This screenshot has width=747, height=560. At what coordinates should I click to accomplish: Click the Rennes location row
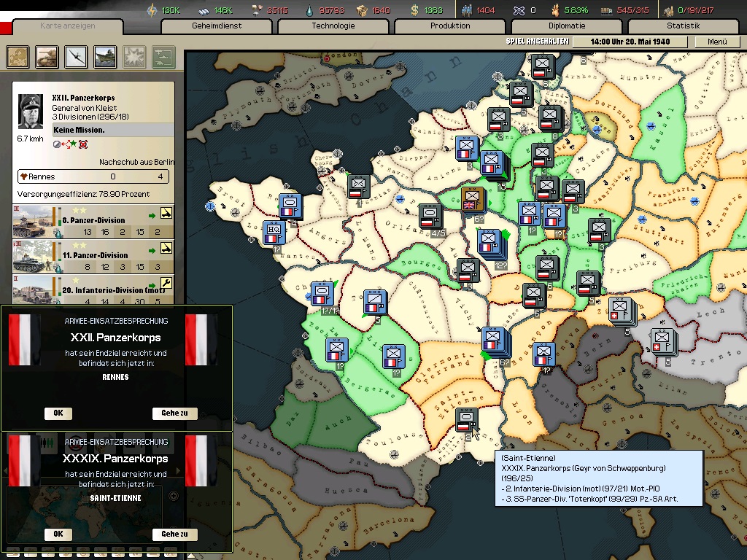click(x=93, y=176)
